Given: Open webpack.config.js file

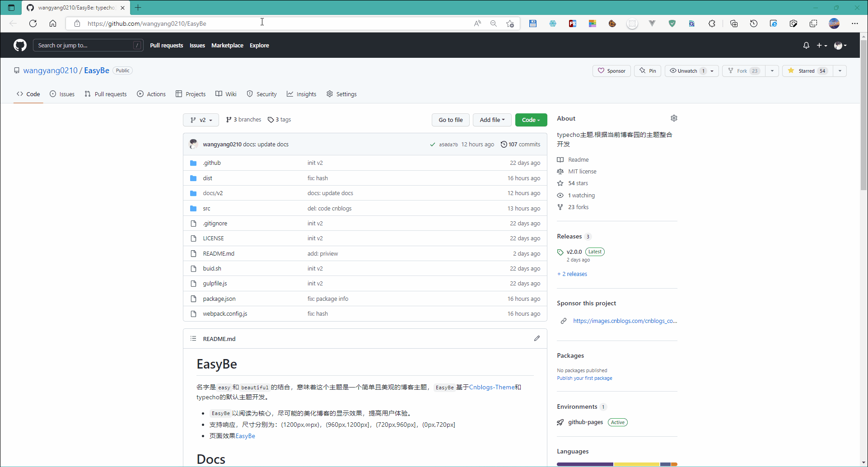Looking at the screenshot, I should tap(225, 314).
